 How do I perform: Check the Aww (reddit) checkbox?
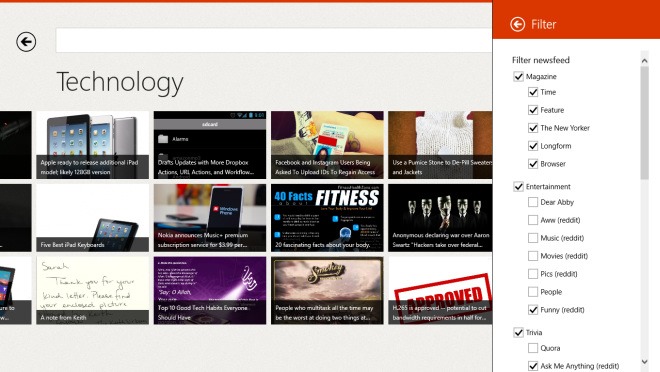(533, 220)
